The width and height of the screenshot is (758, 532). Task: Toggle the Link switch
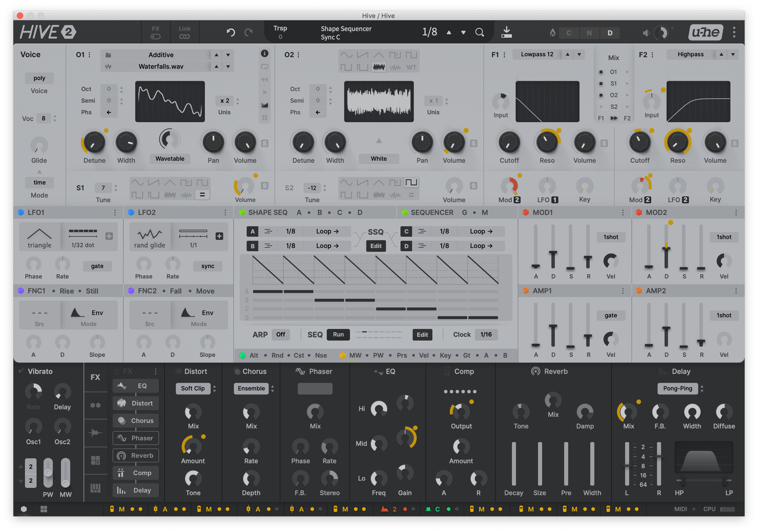[184, 36]
